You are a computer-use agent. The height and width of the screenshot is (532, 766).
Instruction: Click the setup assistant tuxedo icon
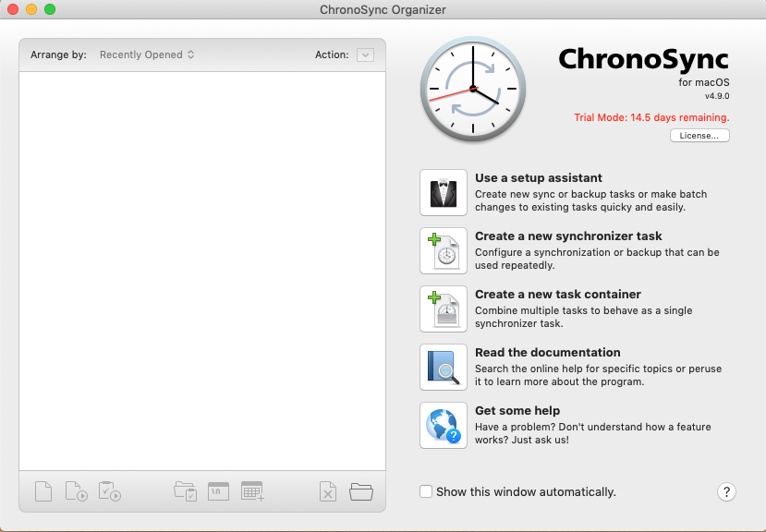click(443, 192)
